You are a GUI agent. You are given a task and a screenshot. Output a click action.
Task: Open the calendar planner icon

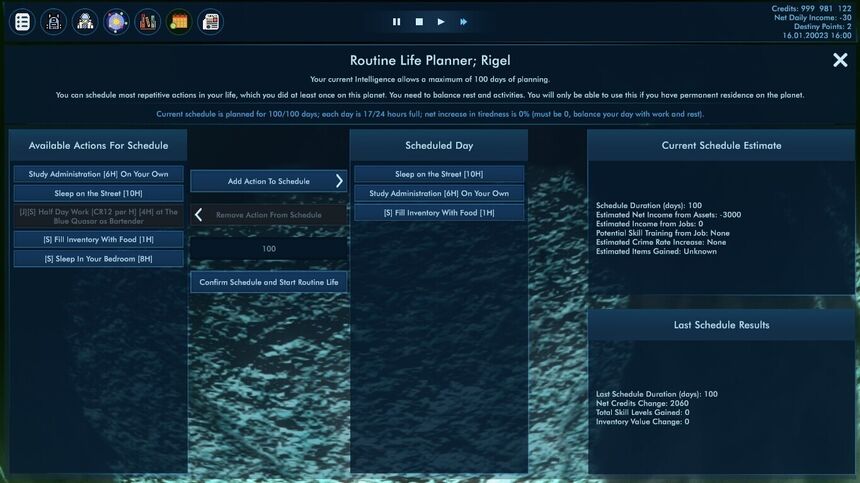[179, 22]
